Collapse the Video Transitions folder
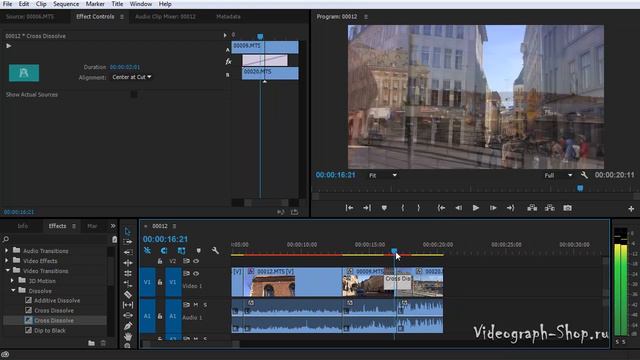Viewport: 640px width, 360px height. (x=7, y=270)
